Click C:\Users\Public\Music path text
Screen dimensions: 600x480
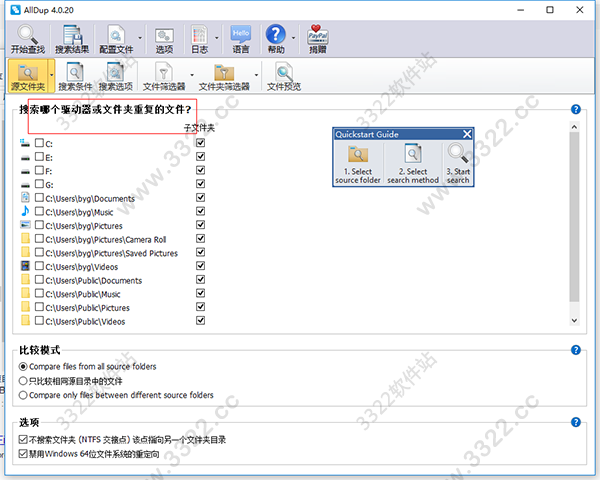[83, 294]
